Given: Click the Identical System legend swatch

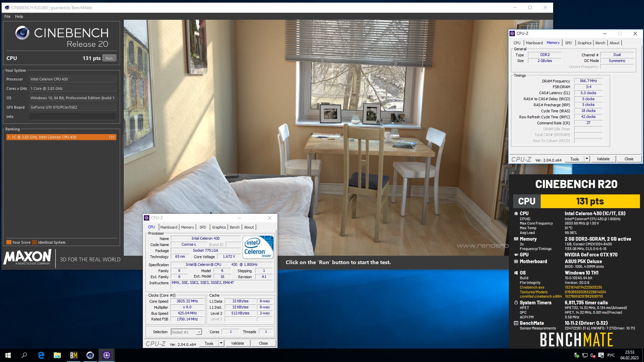Looking at the screenshot, I should point(34,242).
